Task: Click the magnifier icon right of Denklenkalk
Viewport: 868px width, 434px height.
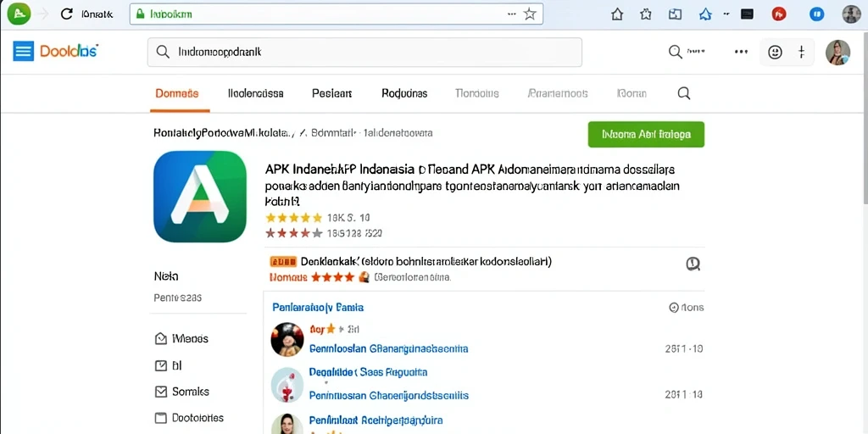Action: 693,264
